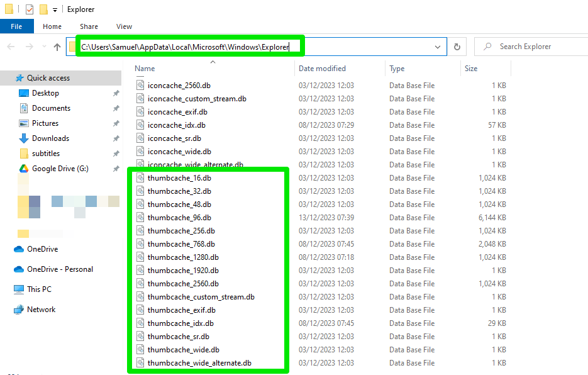This screenshot has height=375, width=588.
Task: Click the back navigation arrow
Action: (11, 46)
